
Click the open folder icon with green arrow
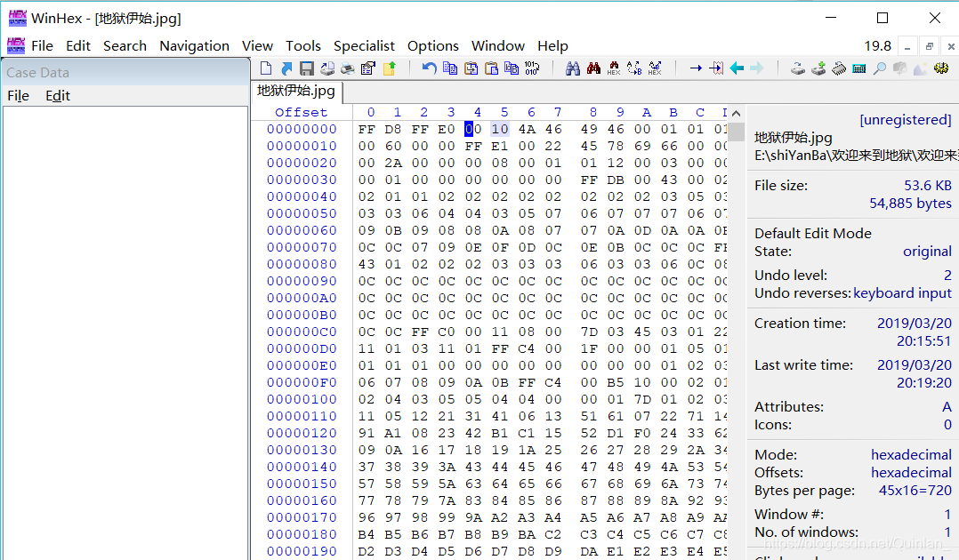(389, 68)
